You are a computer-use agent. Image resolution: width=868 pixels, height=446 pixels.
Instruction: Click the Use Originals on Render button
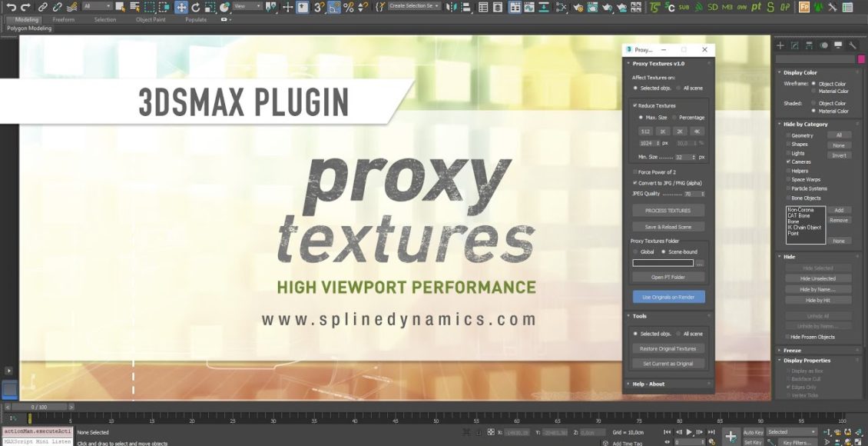click(668, 297)
